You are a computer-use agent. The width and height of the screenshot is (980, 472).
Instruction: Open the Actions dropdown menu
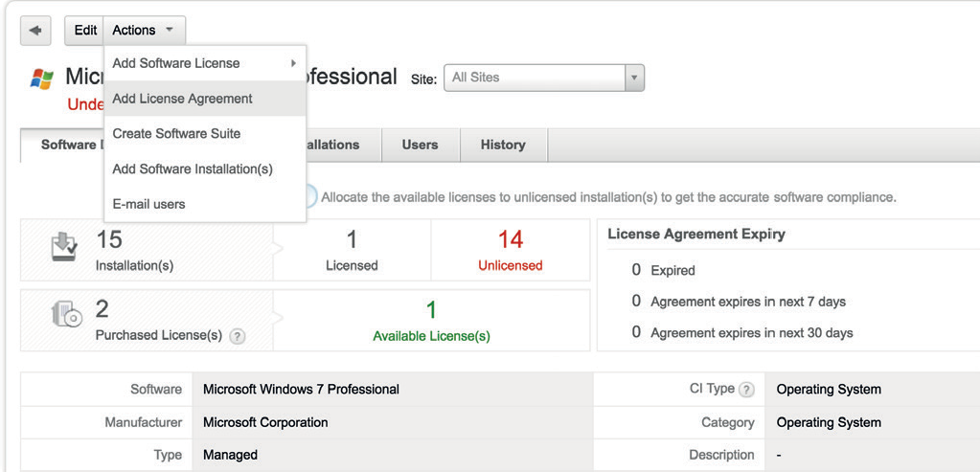coord(144,30)
